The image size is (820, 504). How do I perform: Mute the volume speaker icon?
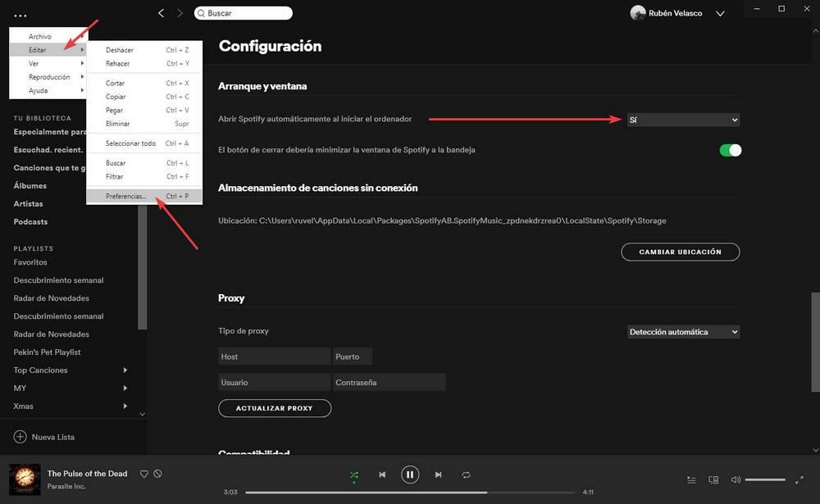736,479
